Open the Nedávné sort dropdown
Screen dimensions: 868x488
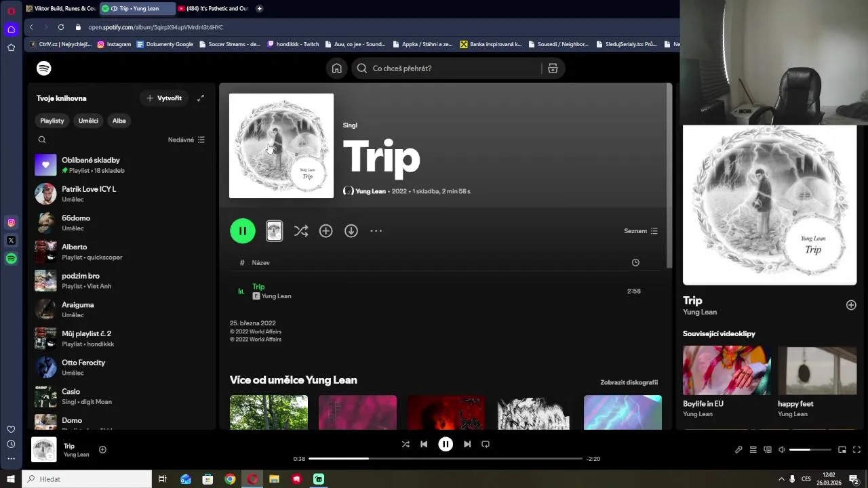click(x=186, y=140)
